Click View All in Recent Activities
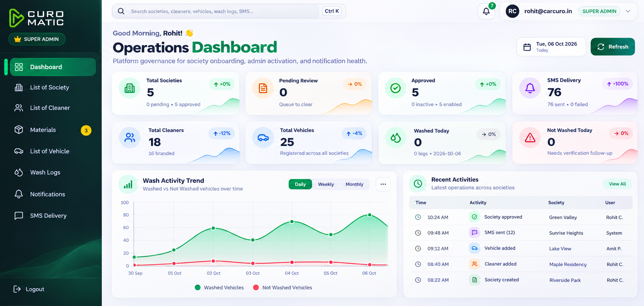 pyautogui.click(x=617, y=184)
